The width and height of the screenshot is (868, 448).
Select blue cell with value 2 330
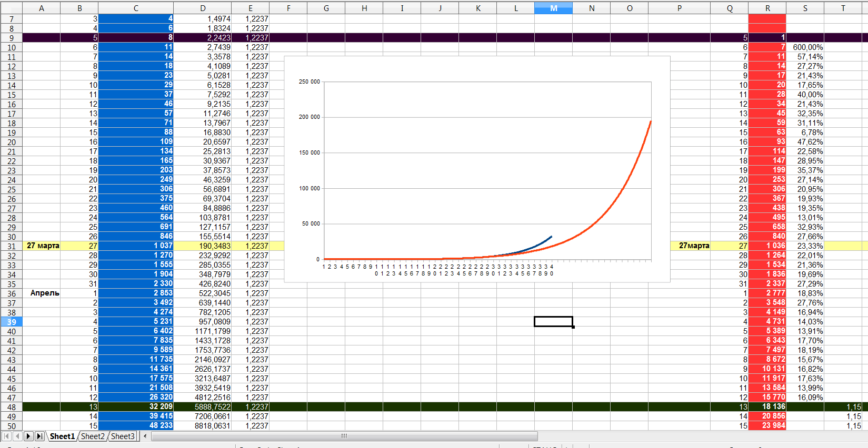coord(136,283)
